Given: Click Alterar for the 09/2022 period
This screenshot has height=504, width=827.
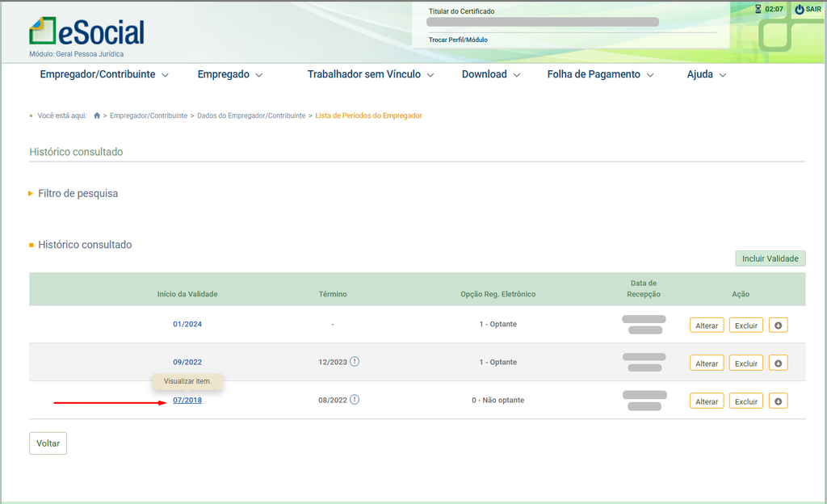Looking at the screenshot, I should (707, 363).
